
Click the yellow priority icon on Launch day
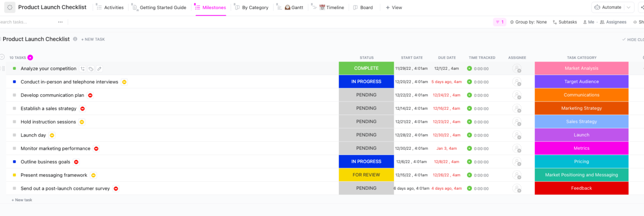click(52, 136)
